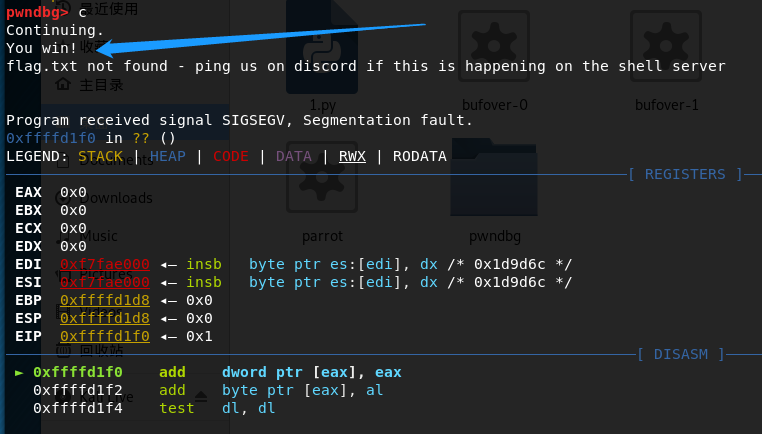Viewport: 762px width, 434px height.
Task: Select Music in the sidebar
Action: 98,236
